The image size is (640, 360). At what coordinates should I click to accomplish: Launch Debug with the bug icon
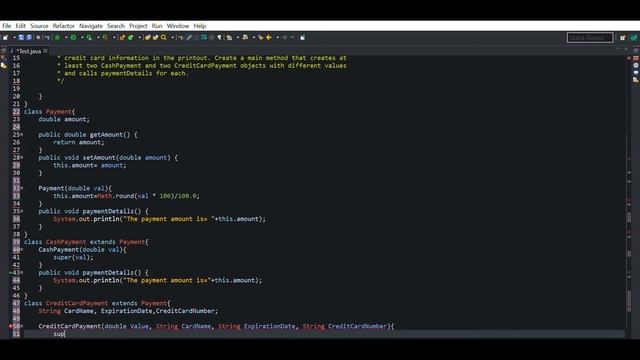coord(58,38)
